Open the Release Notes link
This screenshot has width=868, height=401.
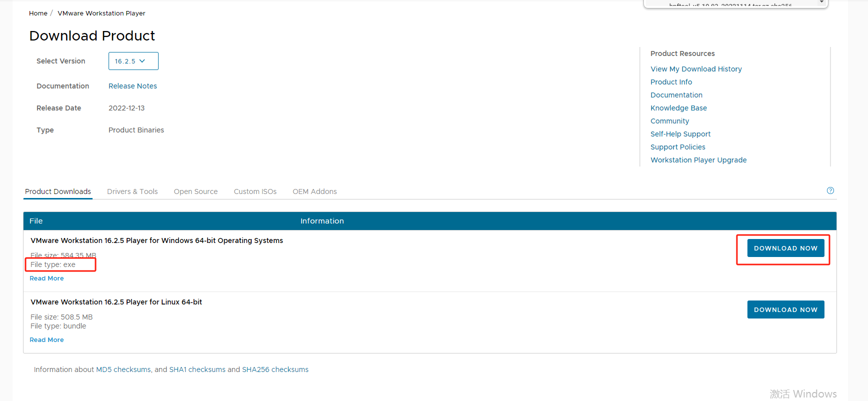[x=133, y=86]
